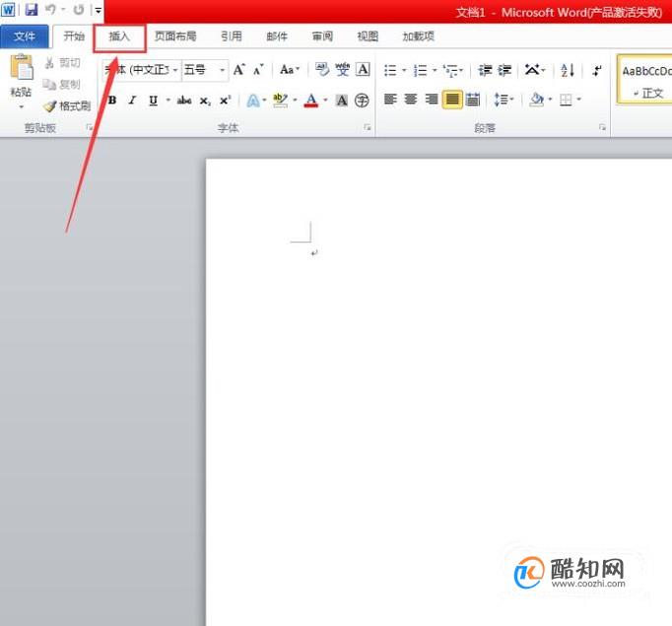Click the Clear Formatting icon
Viewport: 672px width, 626px height.
pos(322,69)
